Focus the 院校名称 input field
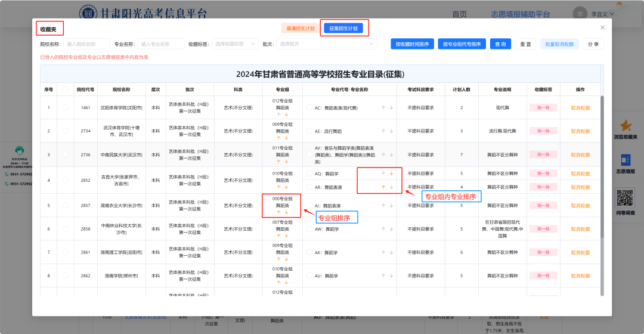Screen dimensions: 644x334 click(86, 44)
